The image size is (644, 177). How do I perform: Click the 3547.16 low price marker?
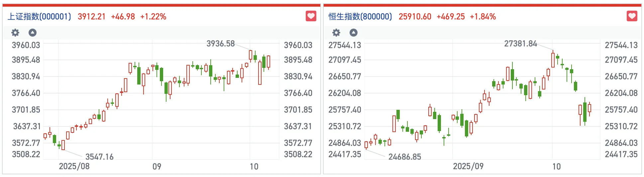point(99,157)
